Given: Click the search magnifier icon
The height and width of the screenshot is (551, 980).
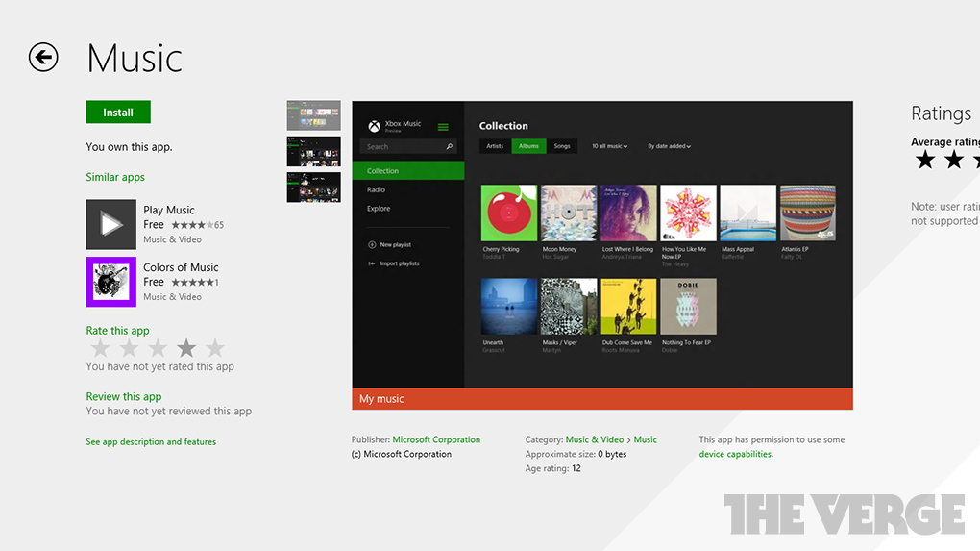Looking at the screenshot, I should click(x=449, y=147).
